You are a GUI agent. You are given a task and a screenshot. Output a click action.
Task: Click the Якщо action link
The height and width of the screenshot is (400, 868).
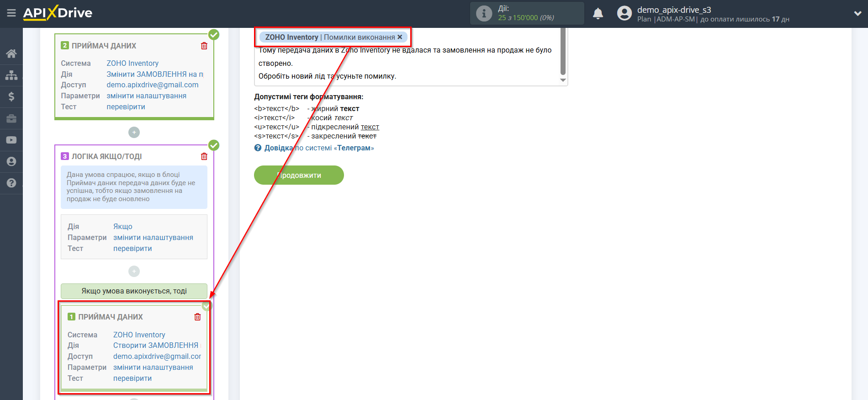(123, 226)
